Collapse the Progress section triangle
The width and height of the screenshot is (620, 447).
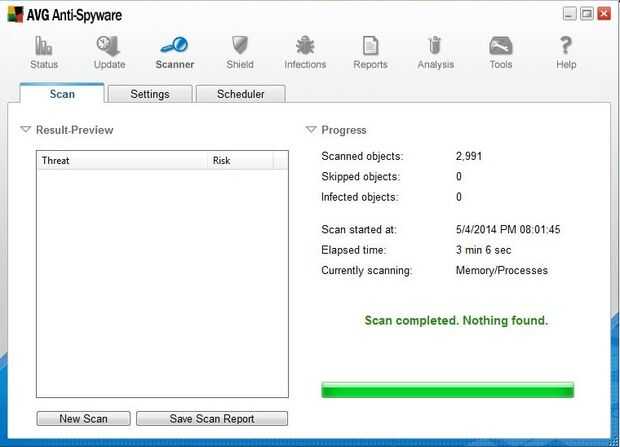pos(311,129)
